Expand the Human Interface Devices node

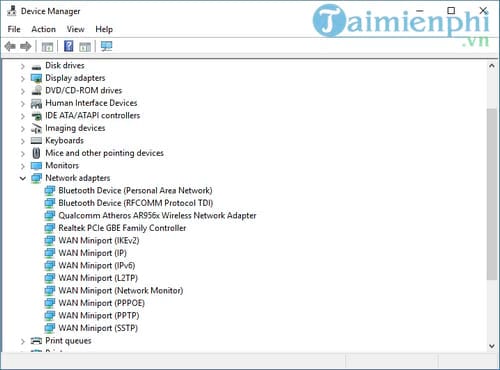coord(23,104)
